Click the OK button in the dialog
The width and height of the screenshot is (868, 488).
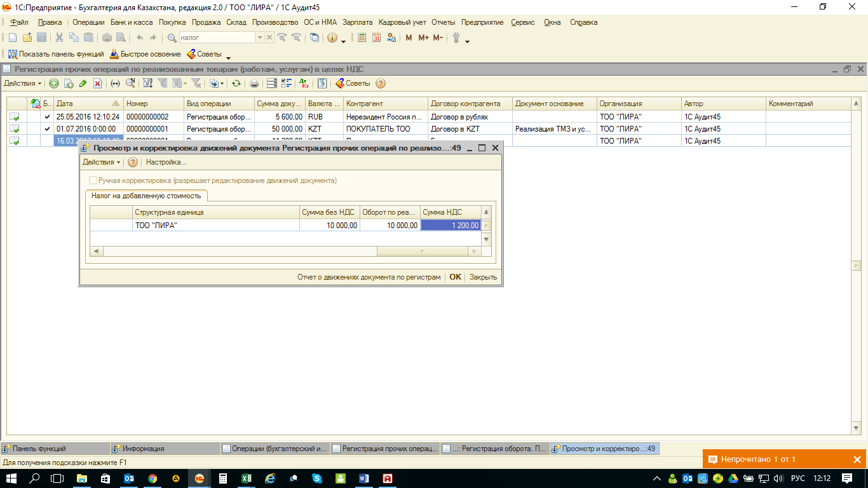pyautogui.click(x=455, y=277)
